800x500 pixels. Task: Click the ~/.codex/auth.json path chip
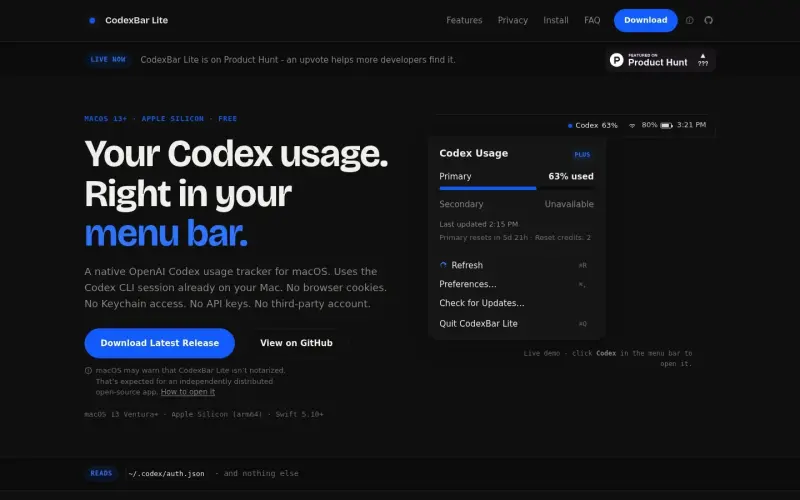coord(166,474)
